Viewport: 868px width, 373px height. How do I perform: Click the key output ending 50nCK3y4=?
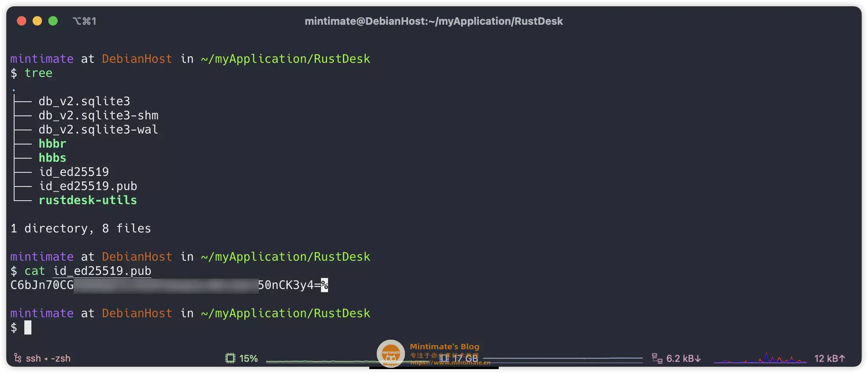click(289, 285)
